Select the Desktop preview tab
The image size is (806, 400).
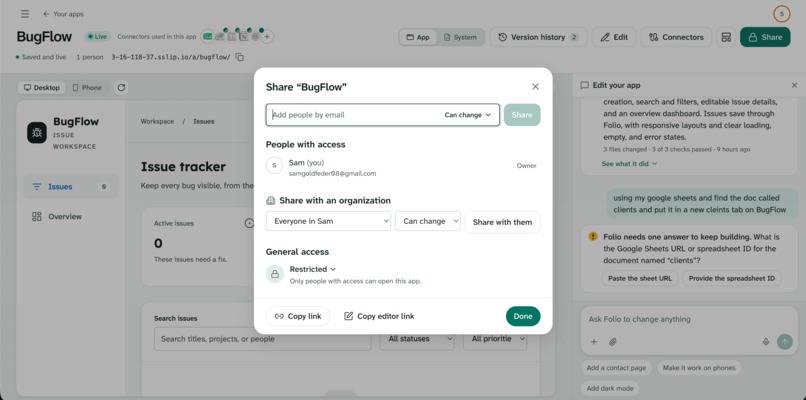pos(42,87)
